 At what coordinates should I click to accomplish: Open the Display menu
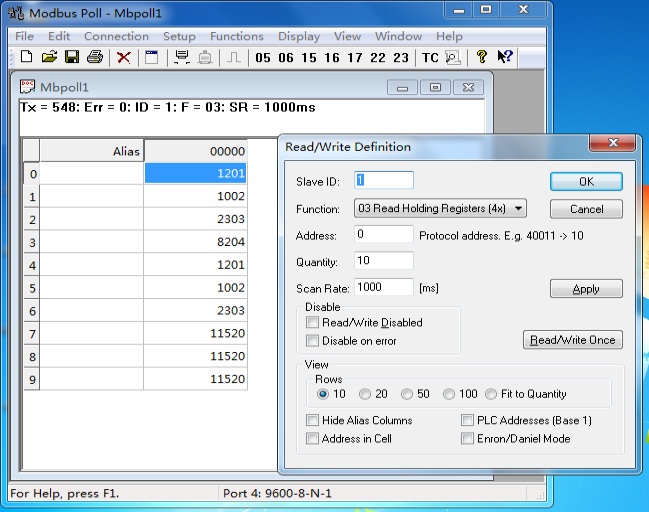[299, 36]
